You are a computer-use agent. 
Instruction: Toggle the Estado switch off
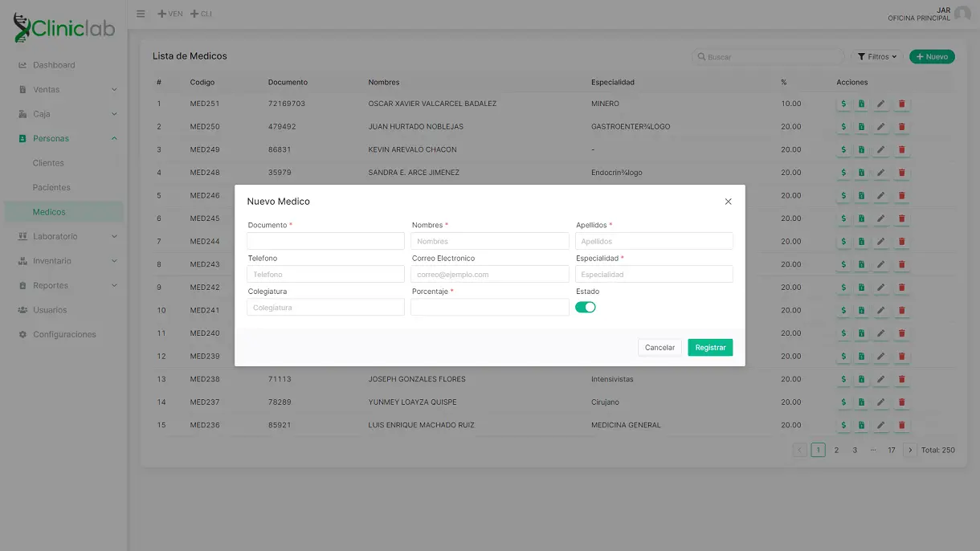[586, 307]
